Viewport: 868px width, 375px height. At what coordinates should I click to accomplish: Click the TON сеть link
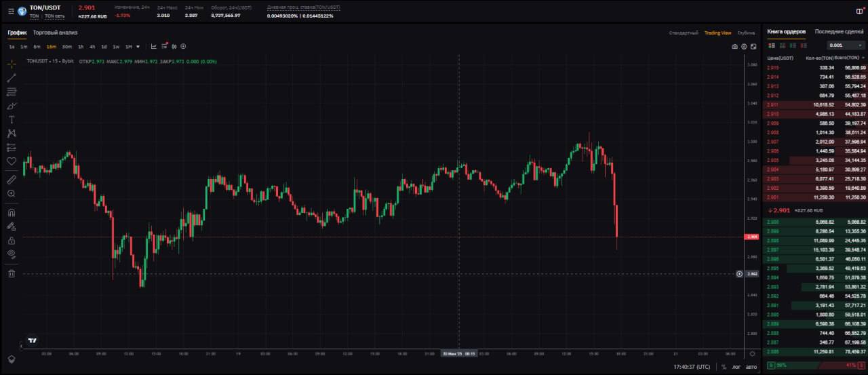point(54,16)
